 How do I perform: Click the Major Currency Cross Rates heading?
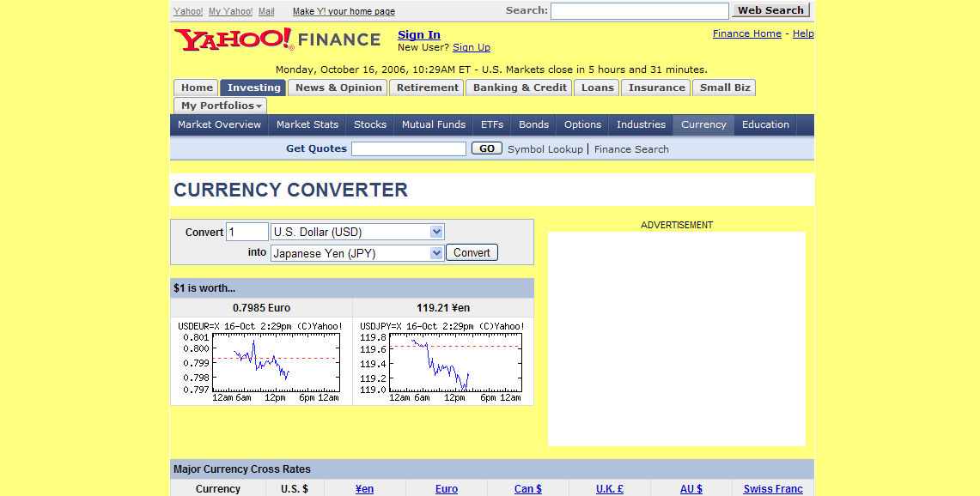pyautogui.click(x=242, y=469)
